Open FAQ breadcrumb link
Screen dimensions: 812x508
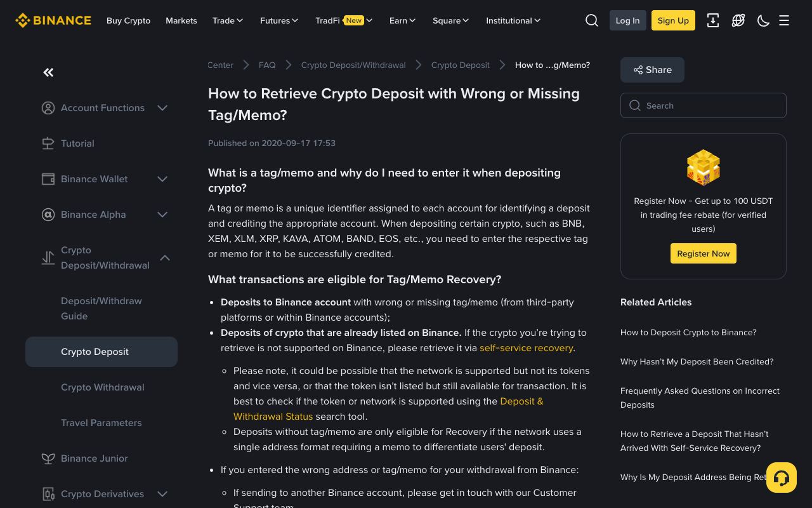(x=267, y=65)
